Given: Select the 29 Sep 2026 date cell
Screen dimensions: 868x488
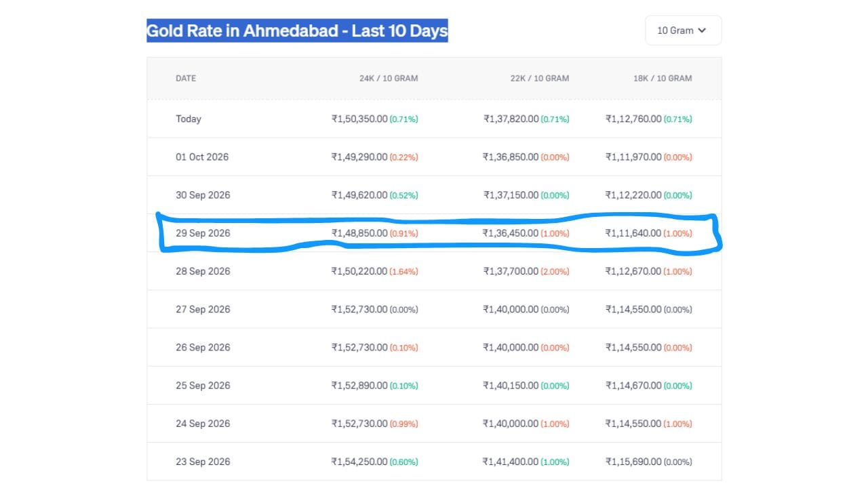Looking at the screenshot, I should tap(203, 233).
